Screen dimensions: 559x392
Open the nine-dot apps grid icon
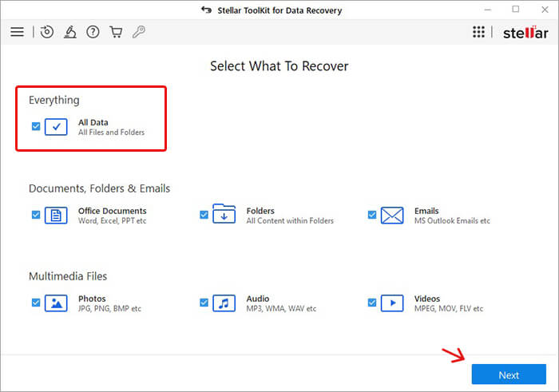(478, 32)
